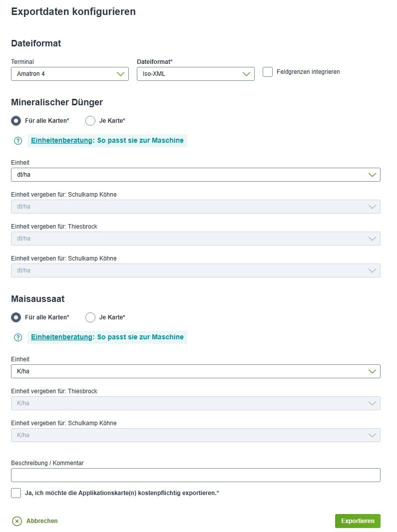397x532 pixels.
Task: Select Je Karte radio under Maisaussaat
Action: (x=90, y=317)
